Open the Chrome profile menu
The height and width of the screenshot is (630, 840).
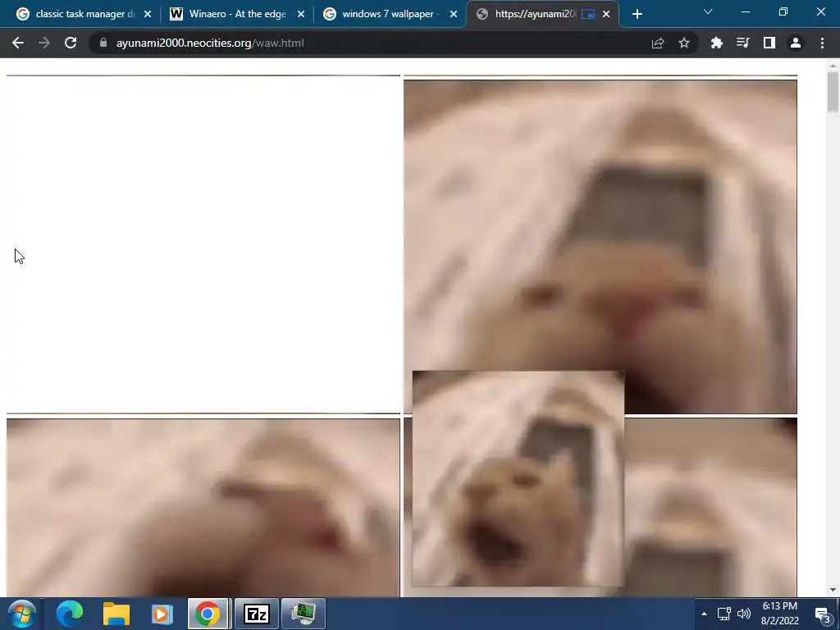(796, 43)
